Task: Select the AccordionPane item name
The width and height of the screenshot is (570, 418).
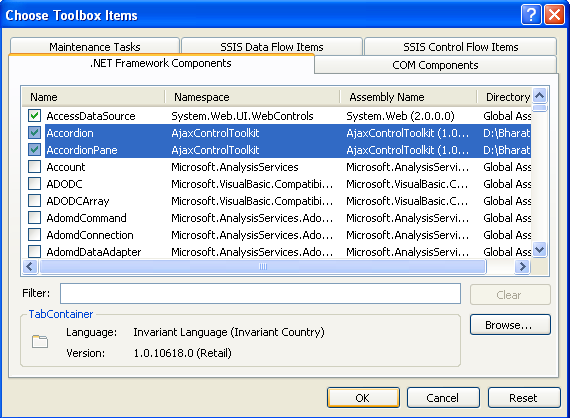Action: point(82,150)
